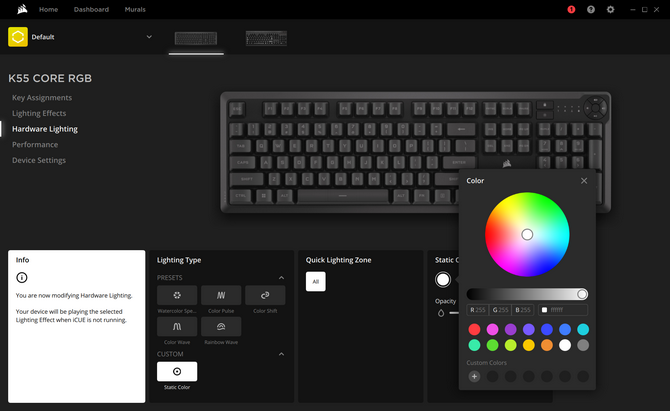Pick the red color swatch

pos(474,329)
